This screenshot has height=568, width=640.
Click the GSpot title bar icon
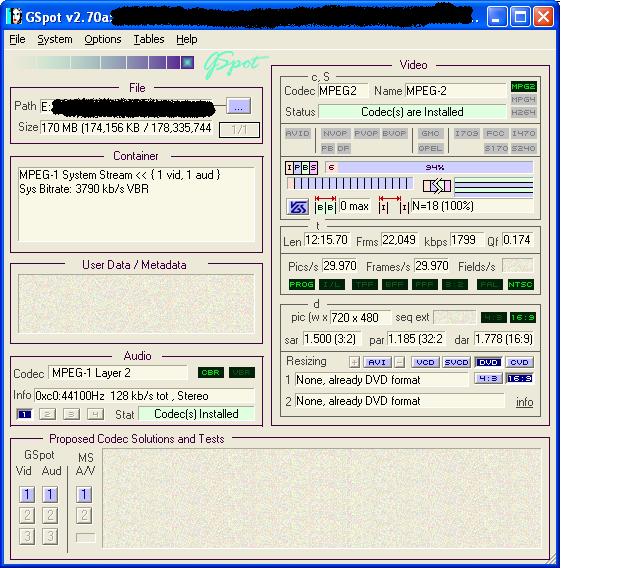14,17
